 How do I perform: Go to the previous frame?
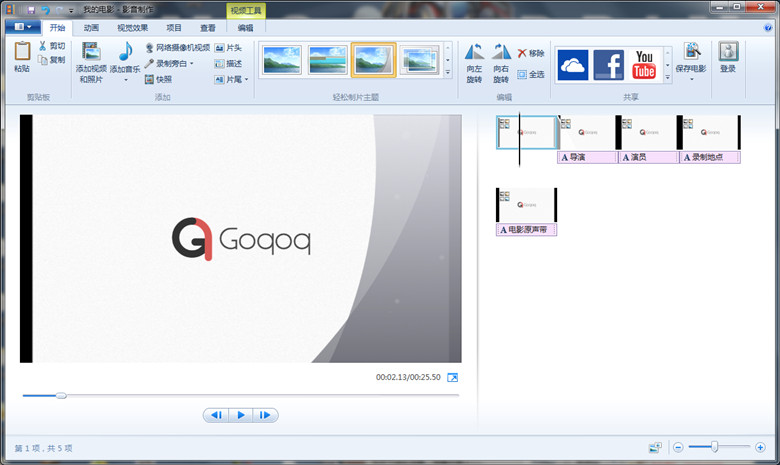point(216,415)
